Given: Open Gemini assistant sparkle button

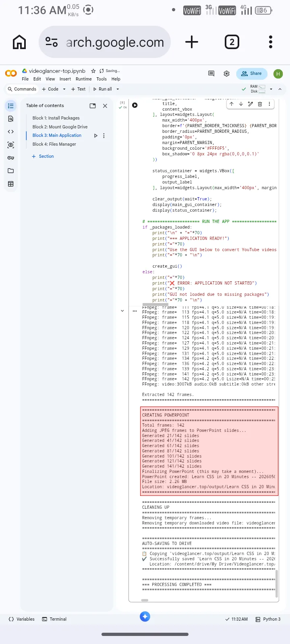Looking at the screenshot, I should [x=145, y=616].
